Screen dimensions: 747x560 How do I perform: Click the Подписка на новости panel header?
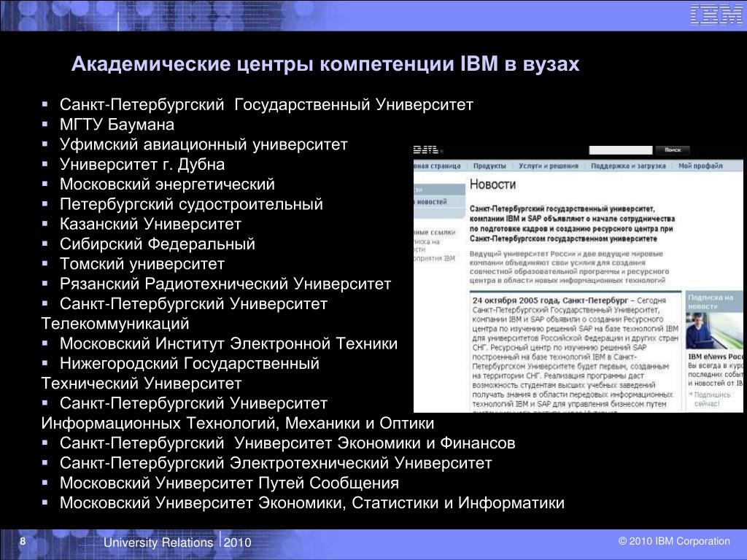[713, 301]
